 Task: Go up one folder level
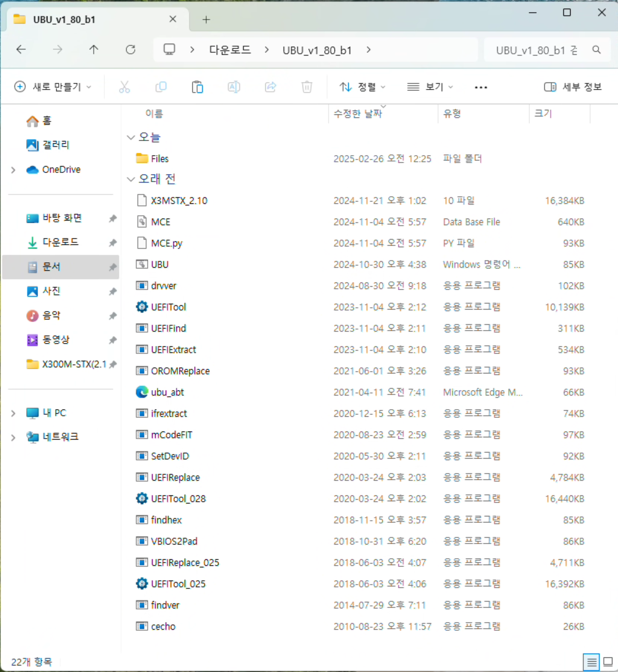[94, 50]
